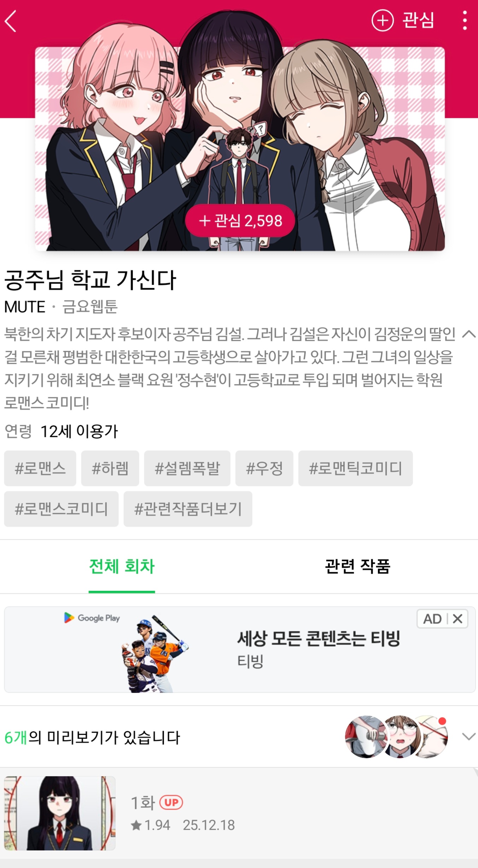Tap the back arrow icon
This screenshot has height=868, width=478.
pyautogui.click(x=11, y=21)
